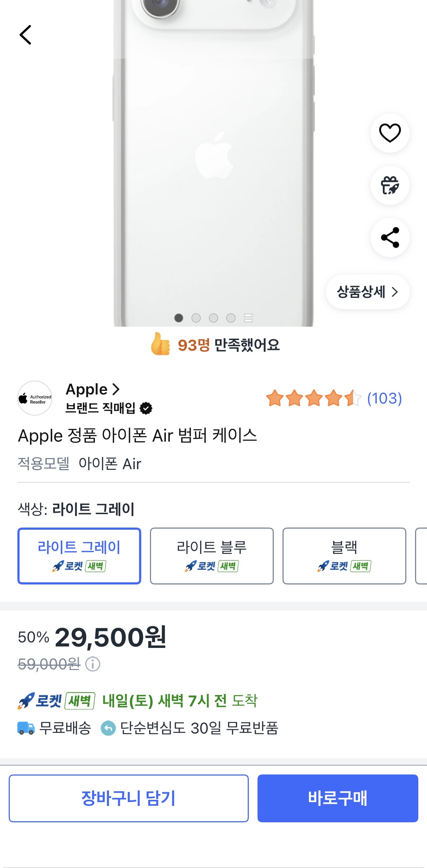Tap the product photo of iPhone case
The width and height of the screenshot is (427, 868).
[x=214, y=163]
